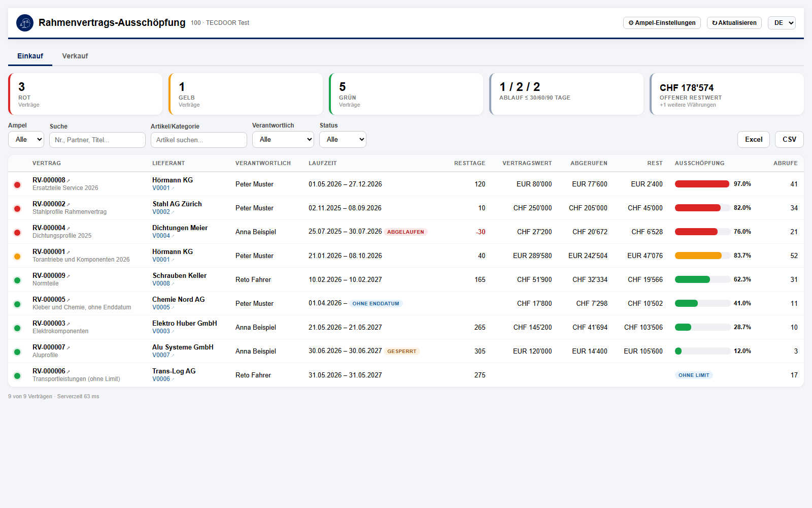Click the 97.0% red progress bar
Image resolution: width=812 pixels, height=508 pixels.
[x=702, y=184]
